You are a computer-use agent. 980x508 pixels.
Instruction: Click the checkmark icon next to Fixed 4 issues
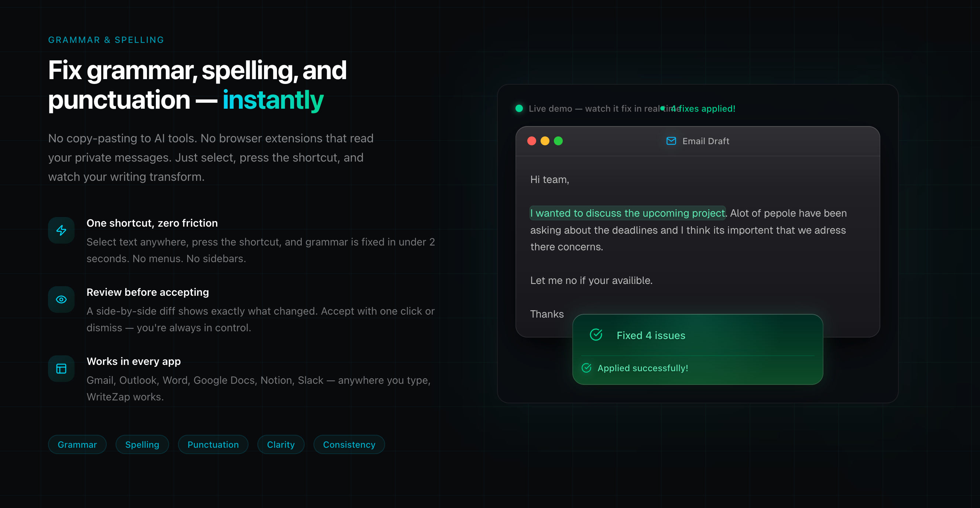(595, 335)
